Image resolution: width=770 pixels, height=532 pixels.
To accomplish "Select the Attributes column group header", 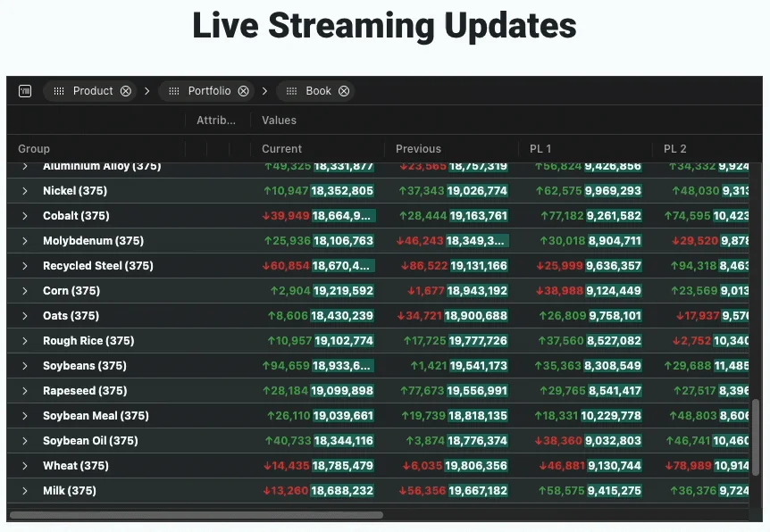I will click(x=216, y=121).
